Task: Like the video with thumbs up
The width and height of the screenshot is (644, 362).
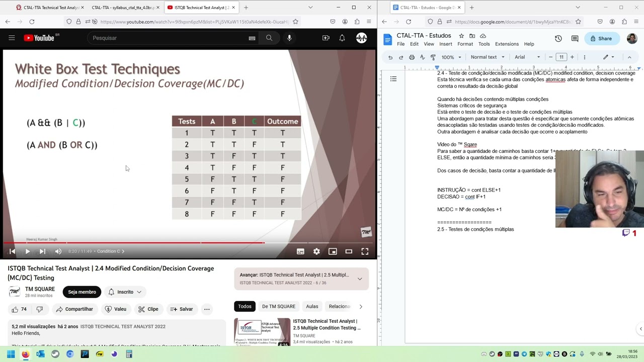Action: point(19,309)
